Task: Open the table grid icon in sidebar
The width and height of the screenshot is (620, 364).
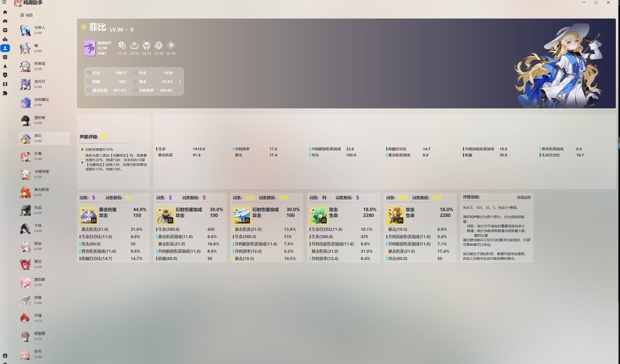Action: pos(5,57)
